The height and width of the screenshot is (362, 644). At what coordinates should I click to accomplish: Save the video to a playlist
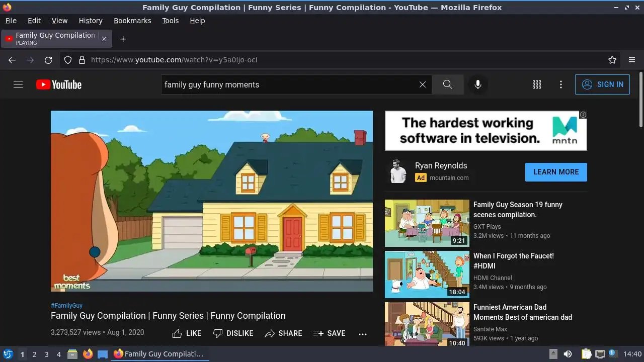329,333
